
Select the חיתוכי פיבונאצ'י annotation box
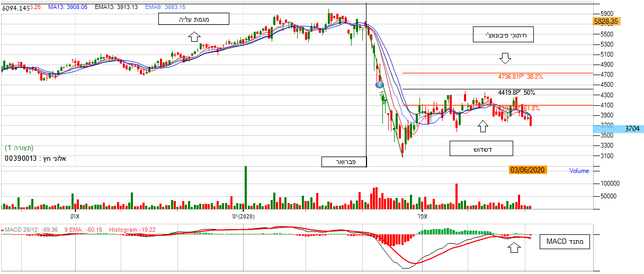(x=503, y=35)
